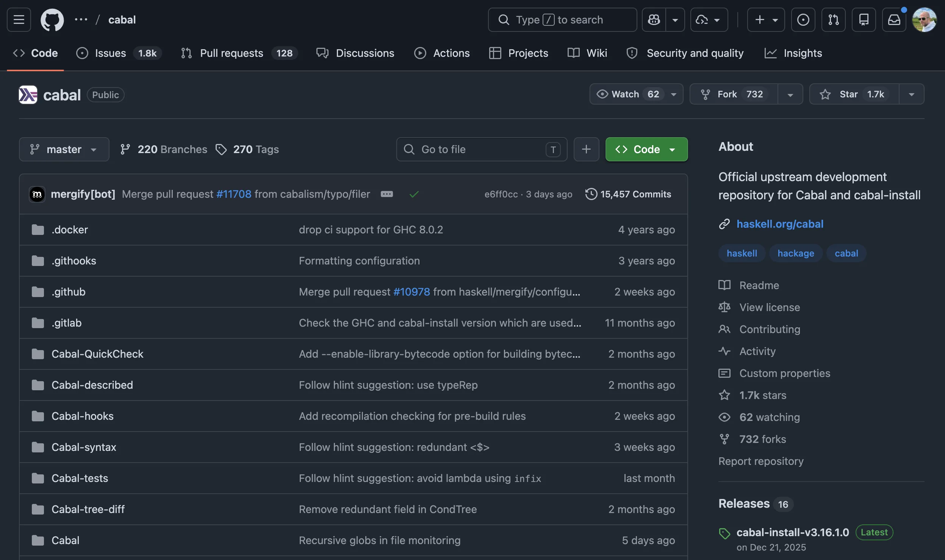Open Custom properties link

click(774, 373)
